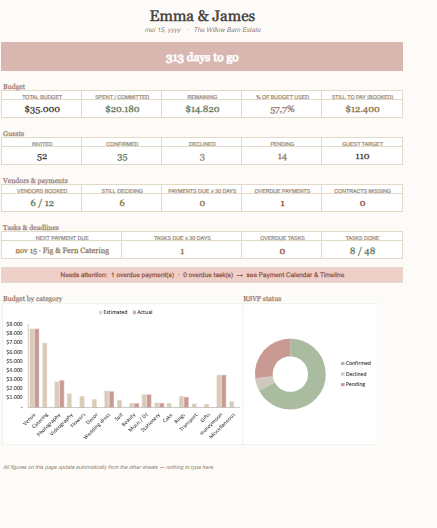This screenshot has height=528, width=437.
Task: Click the "CONFIRMED" header in the Guests table
Action: click(x=122, y=144)
